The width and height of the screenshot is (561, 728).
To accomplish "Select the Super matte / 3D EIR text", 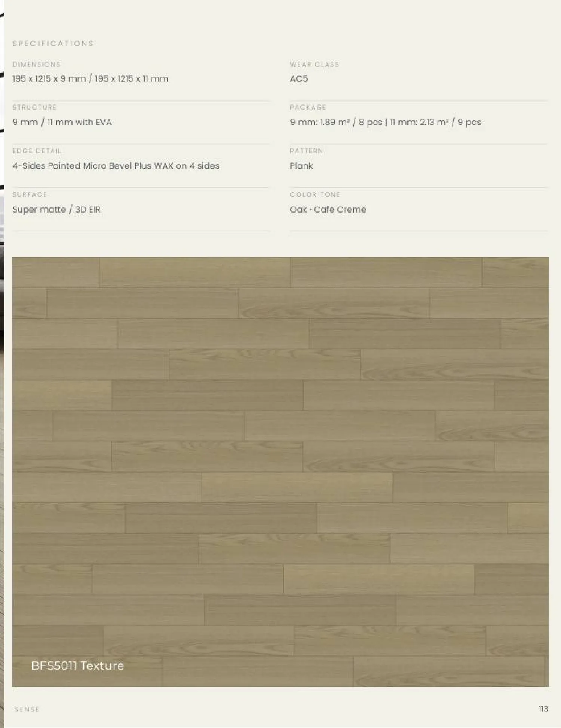I will 56,210.
